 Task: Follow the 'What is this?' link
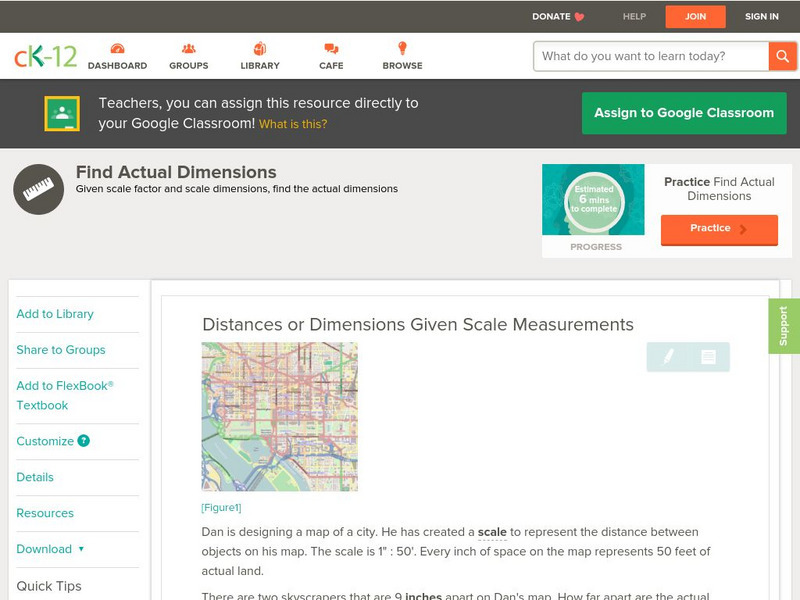click(293, 124)
